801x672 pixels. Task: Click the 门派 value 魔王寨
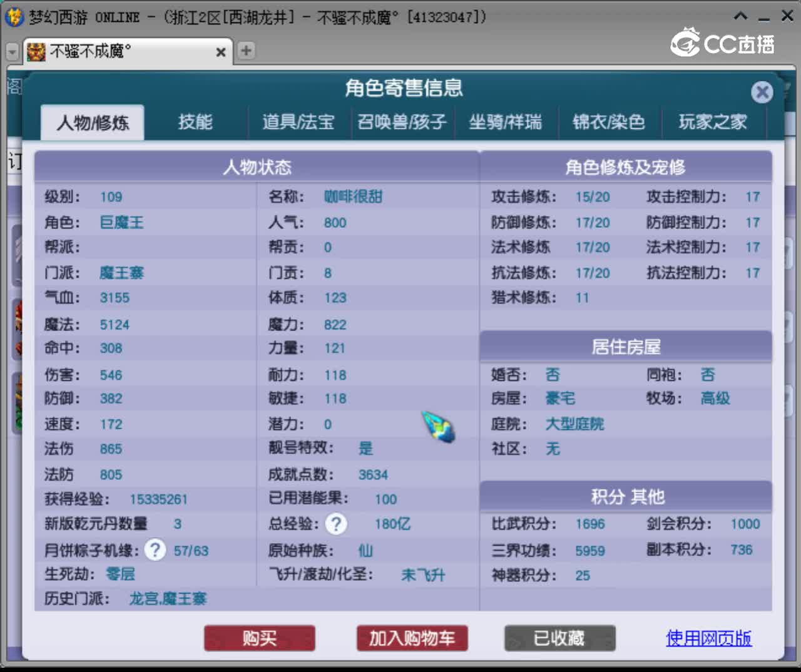[122, 273]
